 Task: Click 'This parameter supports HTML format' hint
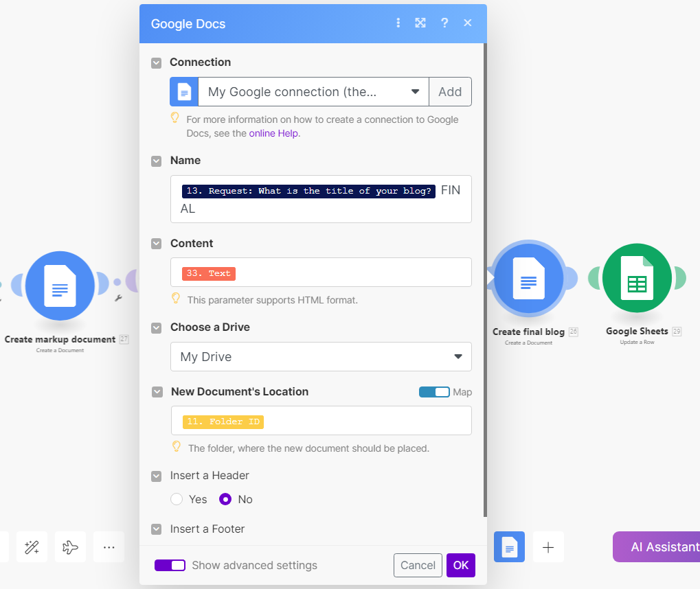pyautogui.click(x=272, y=300)
